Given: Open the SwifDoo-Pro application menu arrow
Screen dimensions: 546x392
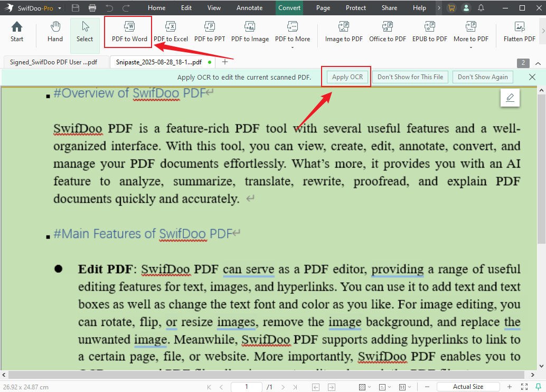Looking at the screenshot, I should click(x=60, y=8).
